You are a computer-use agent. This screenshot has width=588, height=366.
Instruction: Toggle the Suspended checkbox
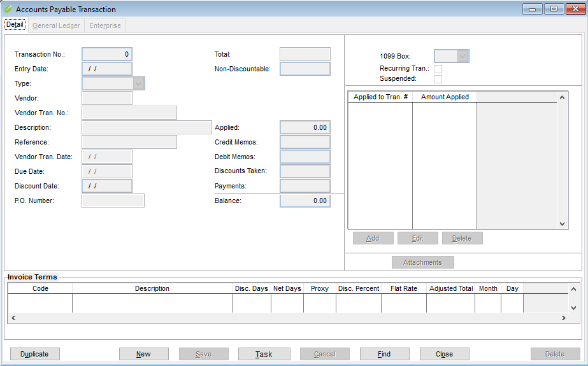click(x=438, y=79)
